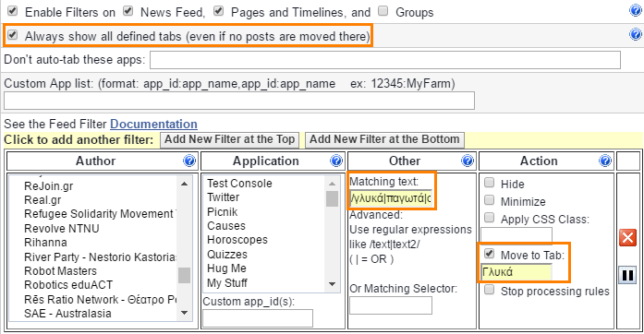Toggle the Enable Filters checkbox
The width and height of the screenshot is (644, 334).
tap(13, 11)
